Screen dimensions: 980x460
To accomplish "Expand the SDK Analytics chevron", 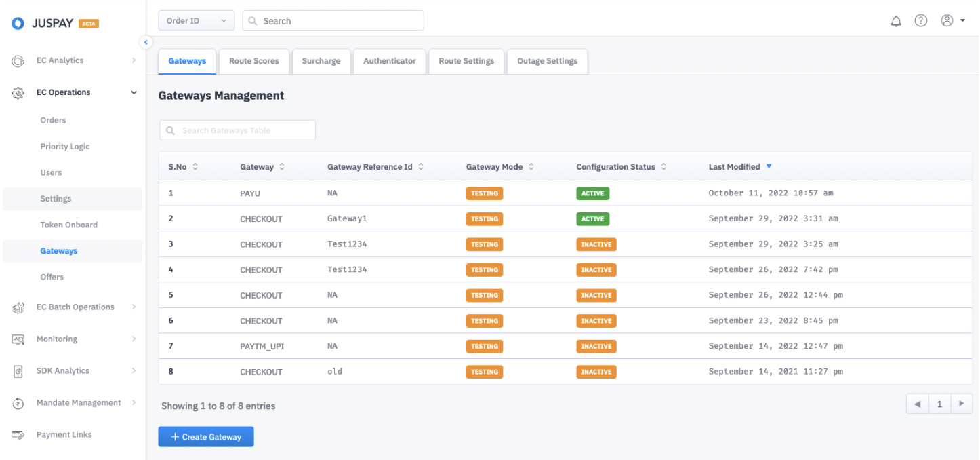I will 134,370.
